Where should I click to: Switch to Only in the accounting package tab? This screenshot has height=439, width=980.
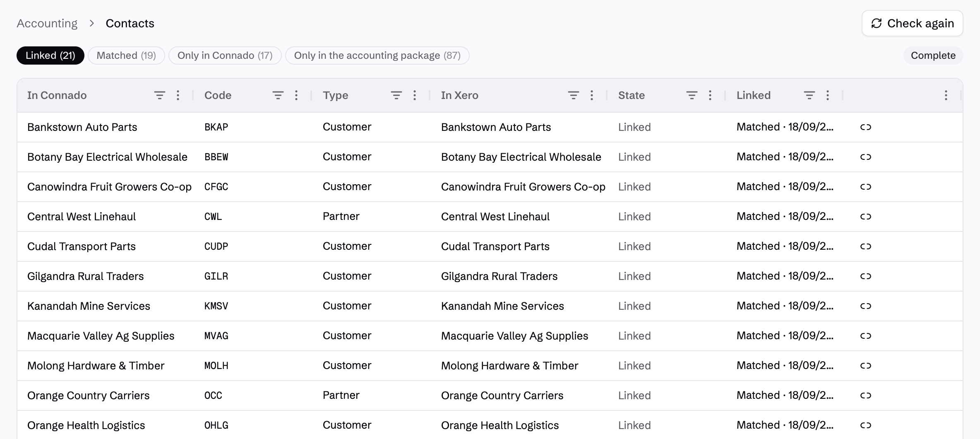pyautogui.click(x=377, y=55)
